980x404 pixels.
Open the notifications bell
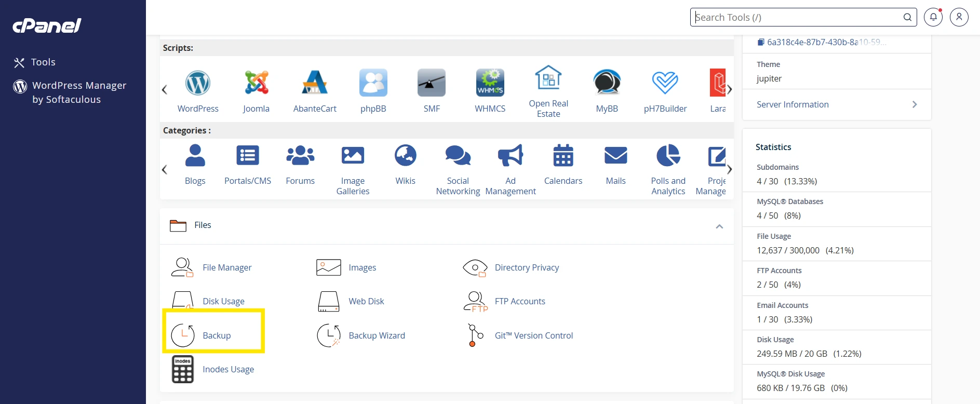(933, 17)
